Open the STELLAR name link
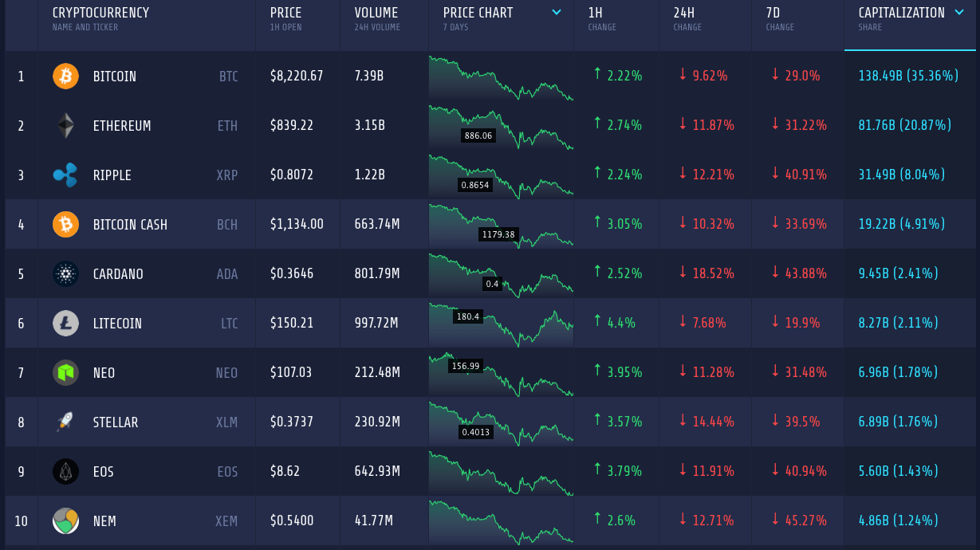 pyautogui.click(x=116, y=422)
